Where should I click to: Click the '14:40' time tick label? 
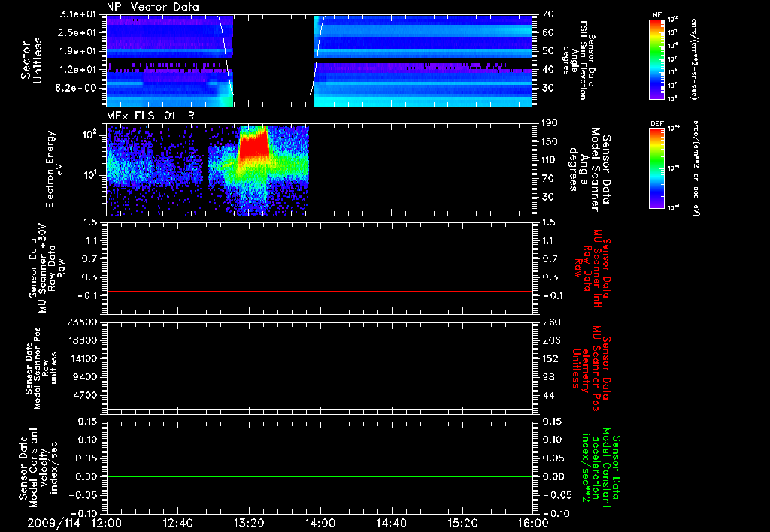click(x=391, y=523)
